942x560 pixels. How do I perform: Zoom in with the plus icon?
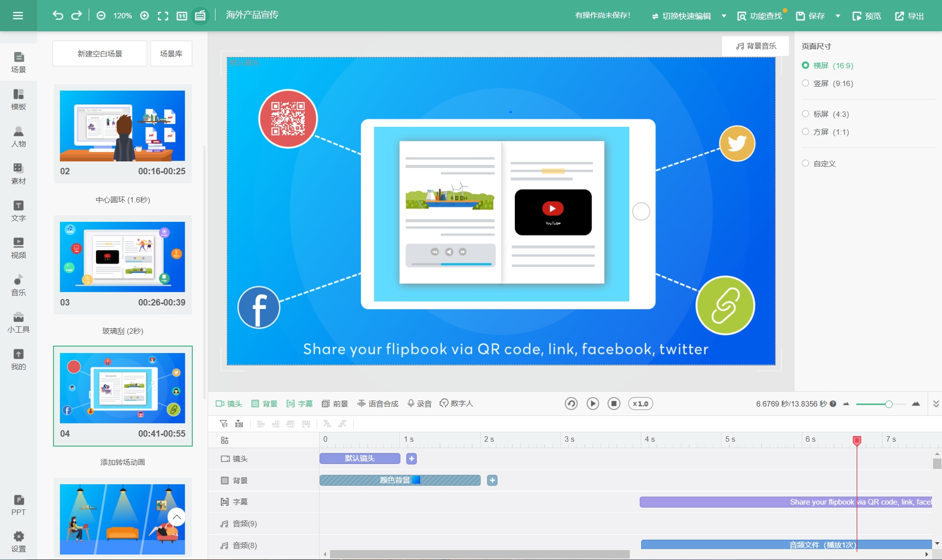click(x=145, y=16)
